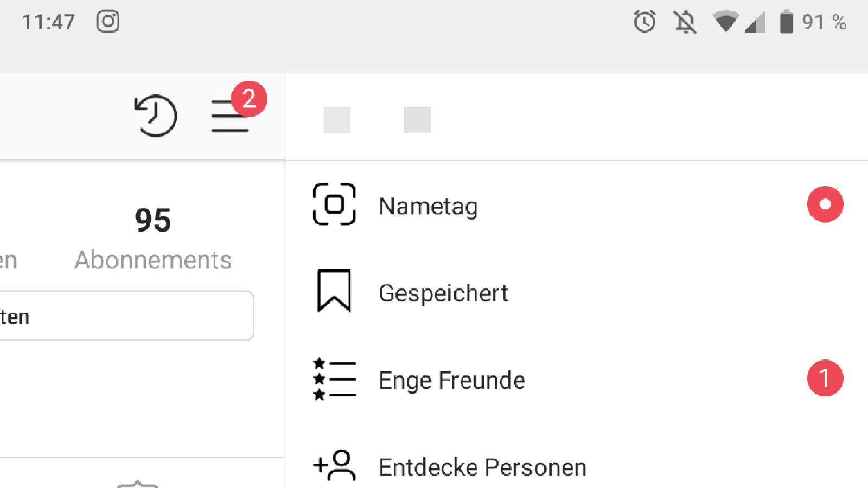Click the Entdecke Personen add-person icon
The image size is (868, 488).
tap(334, 465)
